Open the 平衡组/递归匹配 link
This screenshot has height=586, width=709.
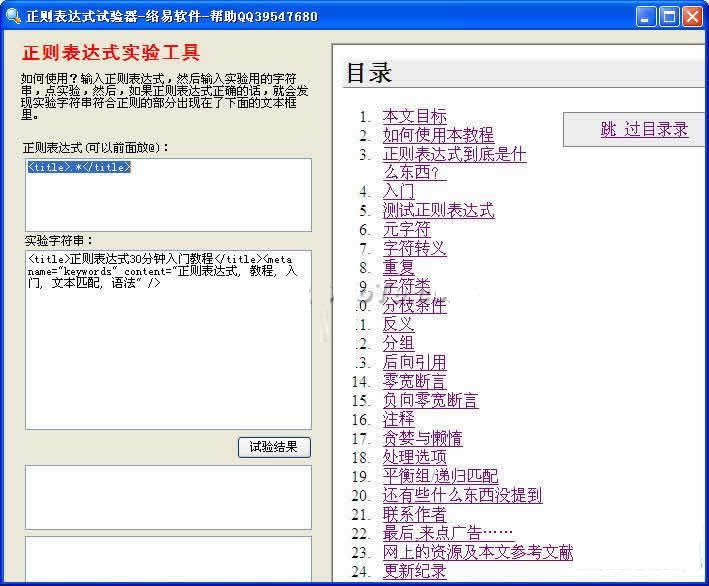tap(440, 476)
